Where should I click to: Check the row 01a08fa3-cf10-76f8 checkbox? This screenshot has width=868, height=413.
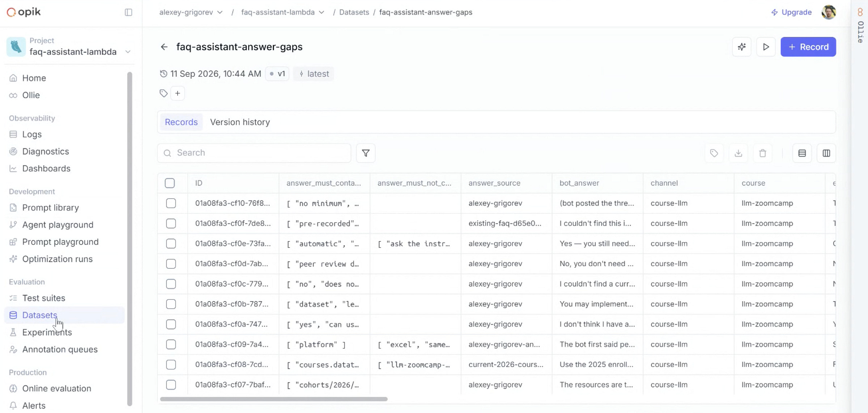click(x=171, y=203)
